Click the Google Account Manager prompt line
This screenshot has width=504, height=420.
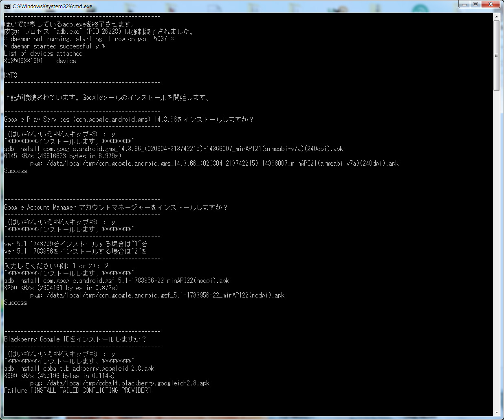pos(116,207)
